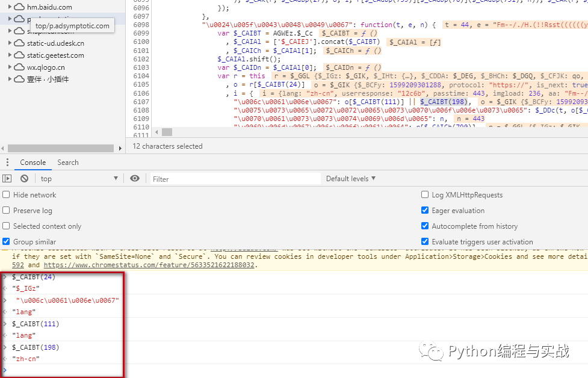Image resolution: width=588 pixels, height=378 pixels.
Task: Click the console Filter input field
Action: click(235, 179)
